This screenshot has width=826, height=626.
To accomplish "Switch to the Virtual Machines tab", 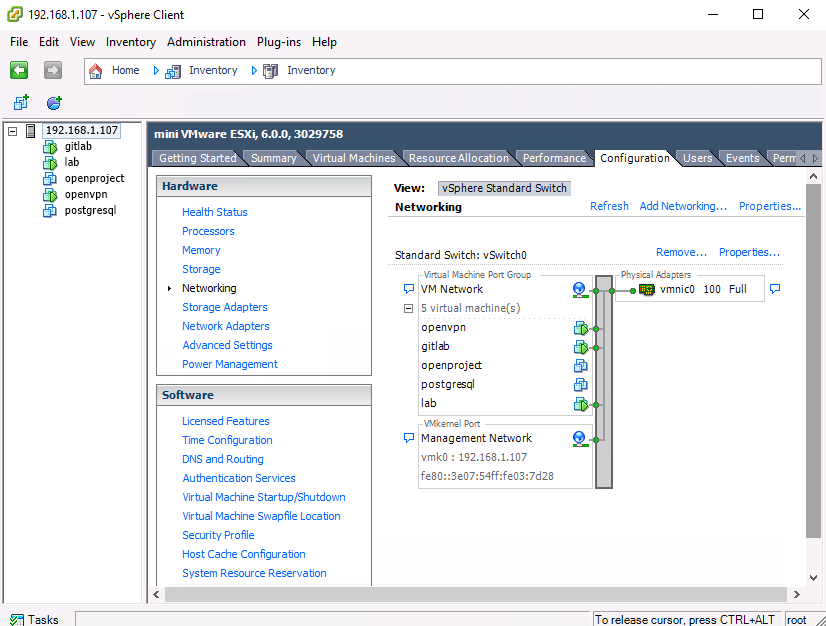I will pyautogui.click(x=353, y=158).
